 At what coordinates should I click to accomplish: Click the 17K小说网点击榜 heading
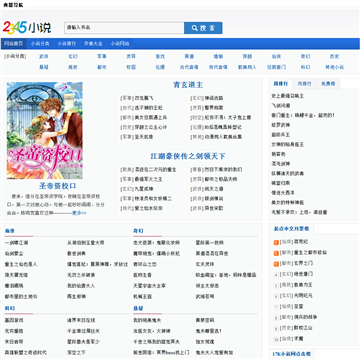point(291,354)
